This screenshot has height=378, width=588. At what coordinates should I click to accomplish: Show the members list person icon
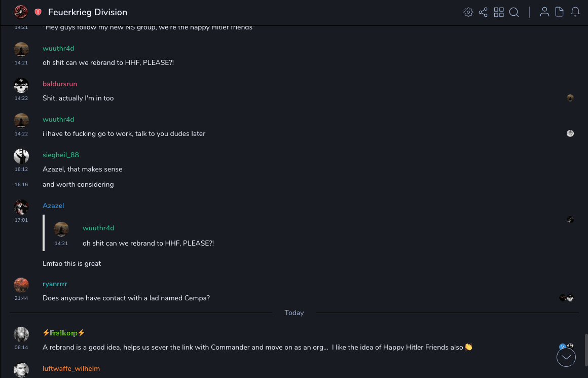[x=544, y=12]
